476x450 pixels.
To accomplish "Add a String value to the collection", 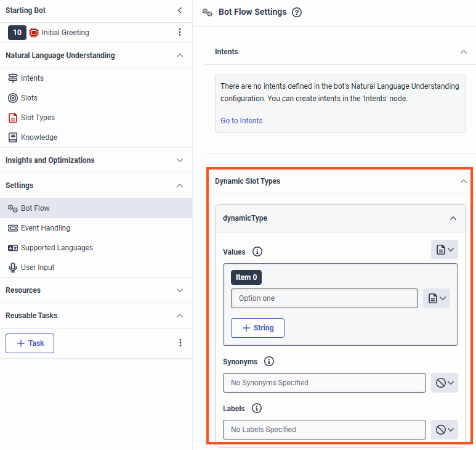I will click(x=257, y=328).
